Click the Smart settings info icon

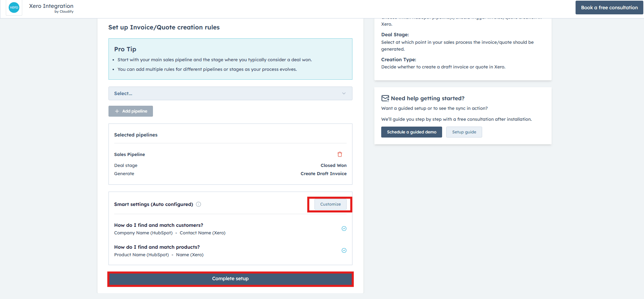(198, 204)
